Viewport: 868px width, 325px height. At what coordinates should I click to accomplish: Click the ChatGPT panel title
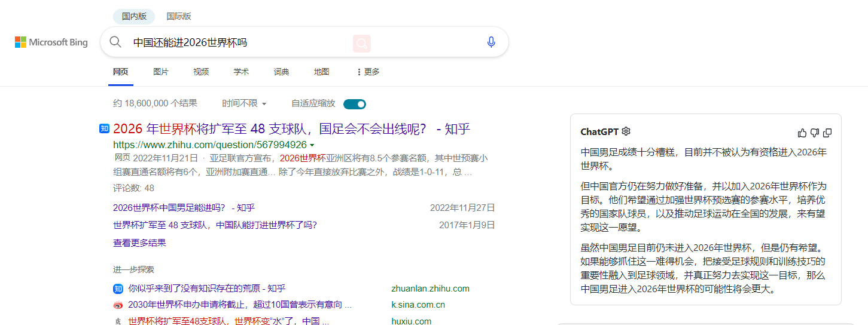click(x=599, y=132)
